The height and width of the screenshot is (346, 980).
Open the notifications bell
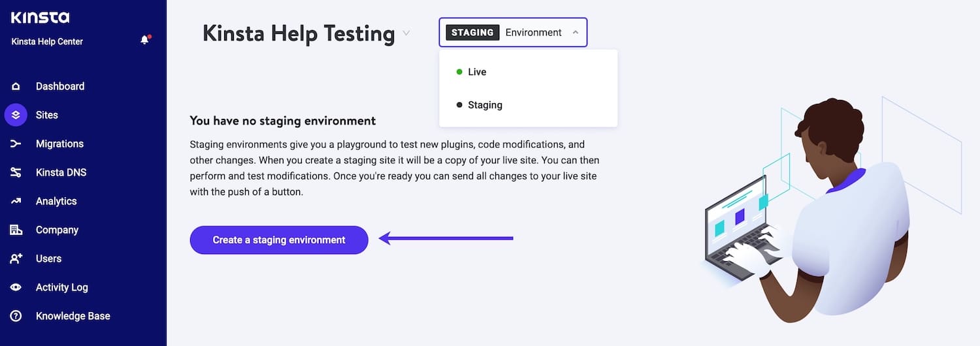pyautogui.click(x=144, y=40)
